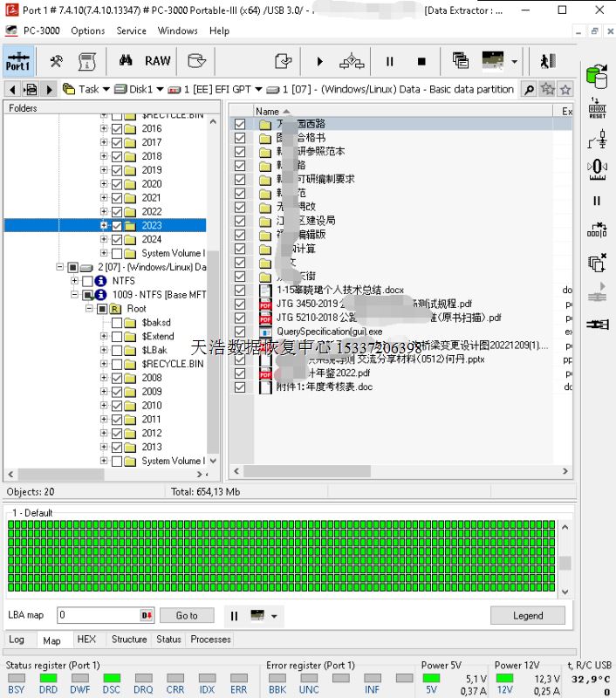
Task: Open the RAW recovery tool
Action: pyautogui.click(x=158, y=61)
